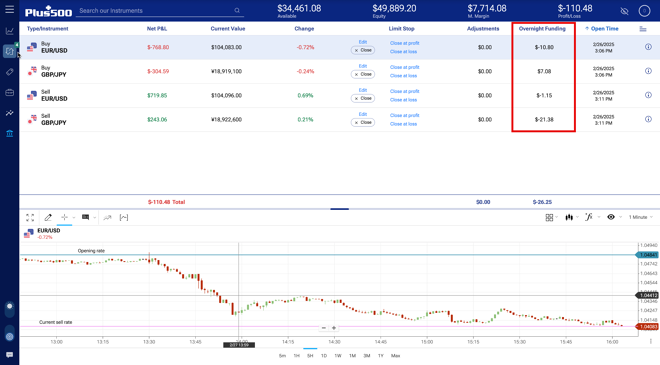Viewport: 660px width, 365px height.
Task: Open live chat from sidebar
Action: tap(9, 355)
